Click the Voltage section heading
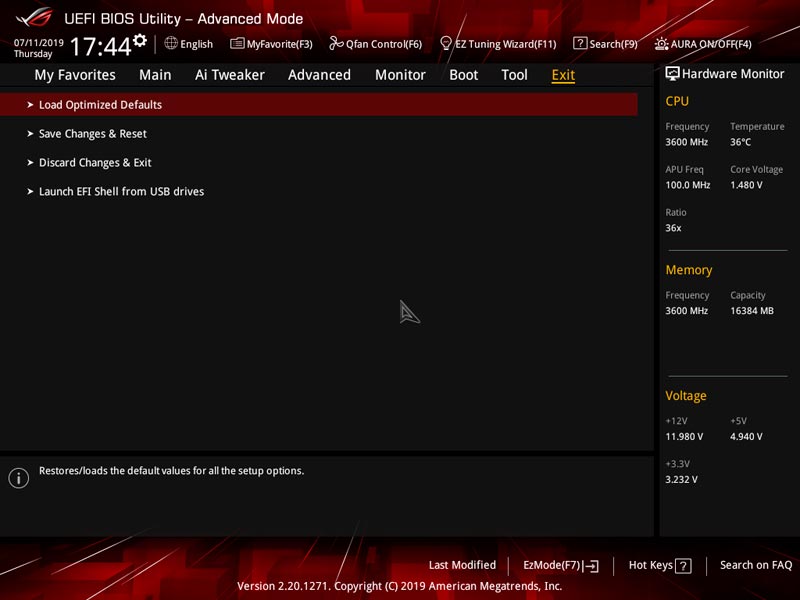 point(686,396)
